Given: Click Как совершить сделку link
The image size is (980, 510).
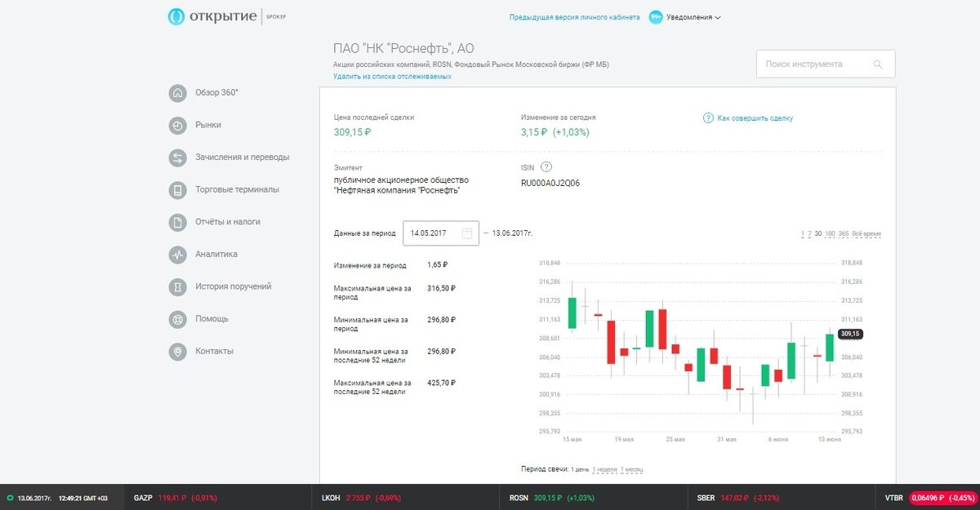Looking at the screenshot, I should tap(755, 118).
